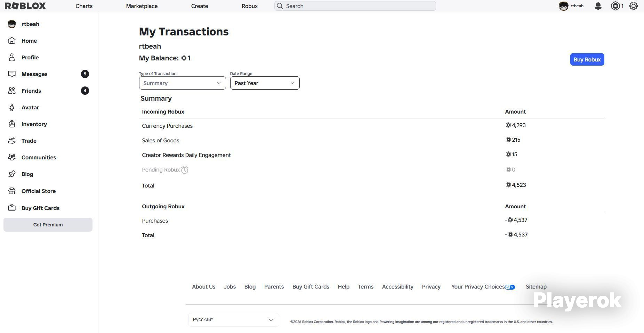
Task: Click the Outgoing Purchases row label
Action: click(x=155, y=221)
